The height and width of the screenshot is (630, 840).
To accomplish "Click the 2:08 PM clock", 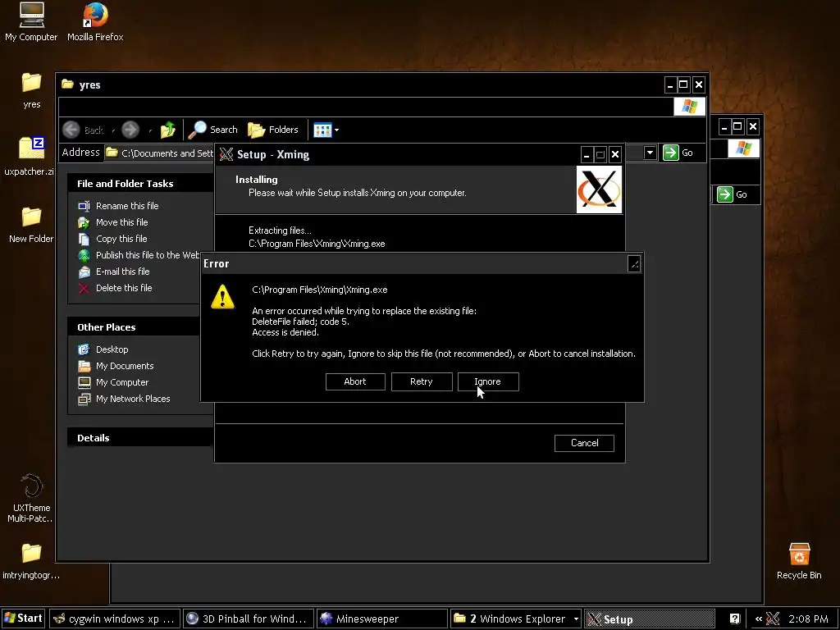I will click(808, 619).
